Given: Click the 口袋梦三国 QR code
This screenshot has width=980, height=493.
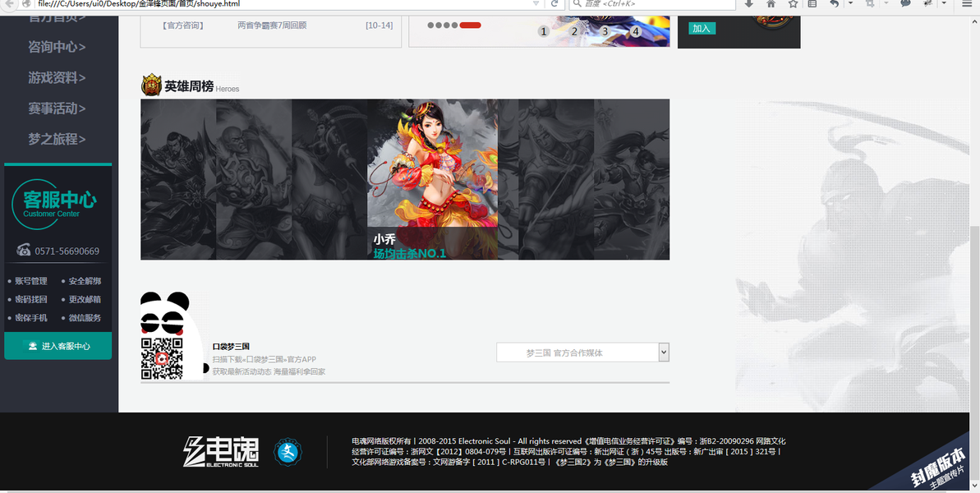Looking at the screenshot, I should coord(161,358).
